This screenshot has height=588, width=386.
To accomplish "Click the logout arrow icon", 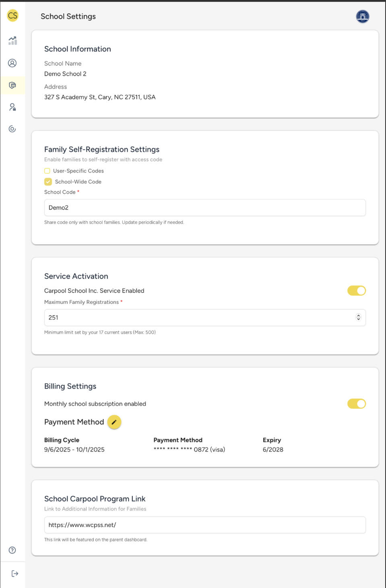I will [14, 574].
